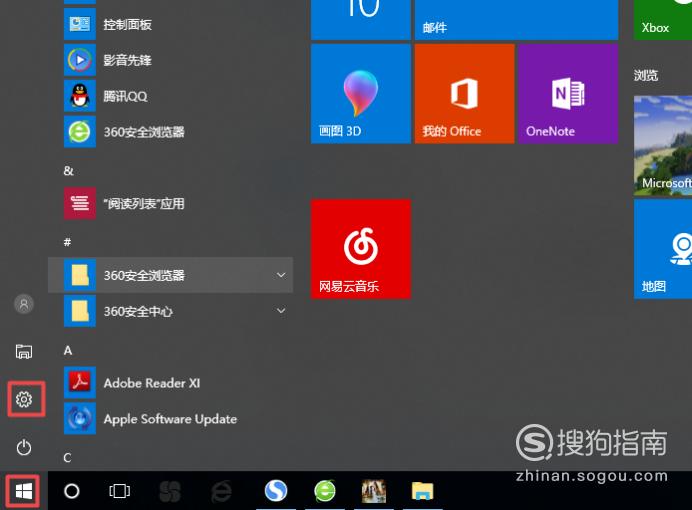
Task: Open the OneNote tile
Action: pyautogui.click(x=568, y=94)
